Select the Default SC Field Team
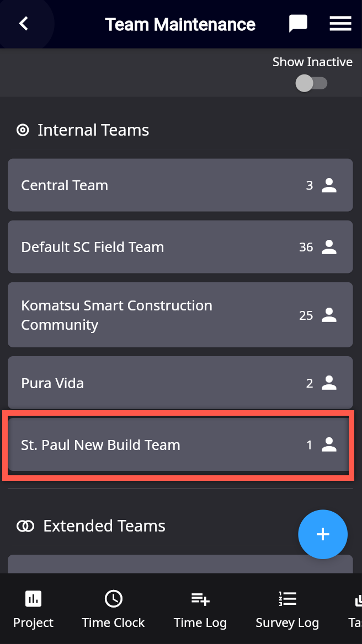 click(180, 247)
